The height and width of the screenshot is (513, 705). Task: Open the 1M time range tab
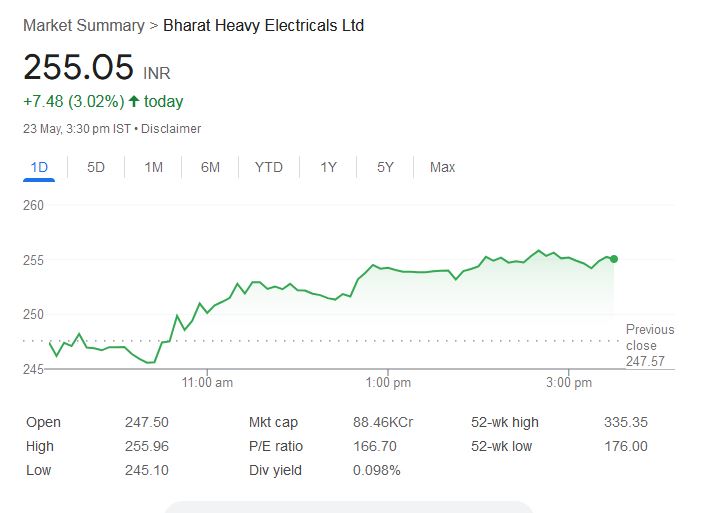(x=153, y=167)
